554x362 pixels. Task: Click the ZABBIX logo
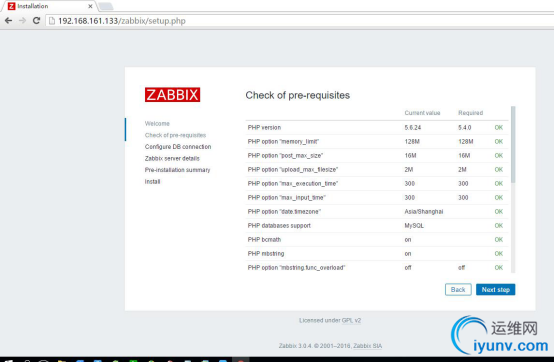[x=172, y=95]
